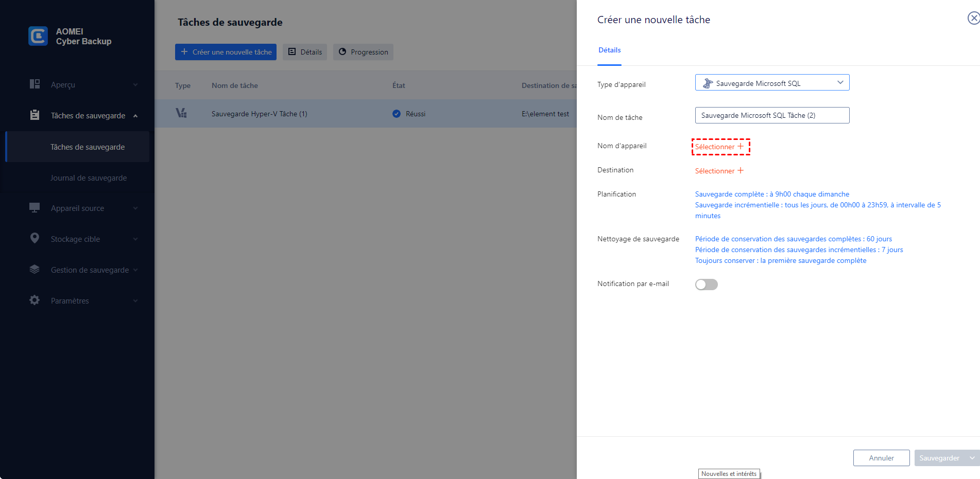Click the Annuler button
The width and height of the screenshot is (980, 479).
click(x=881, y=458)
